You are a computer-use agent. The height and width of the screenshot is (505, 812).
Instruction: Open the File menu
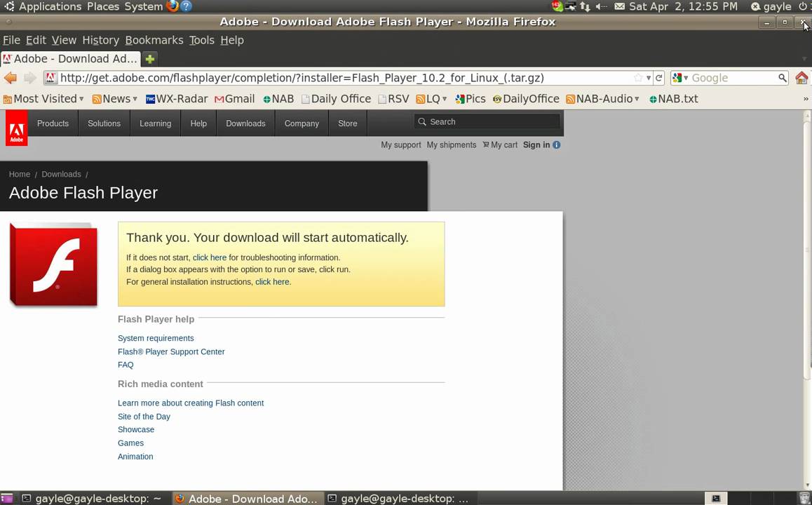click(x=11, y=40)
